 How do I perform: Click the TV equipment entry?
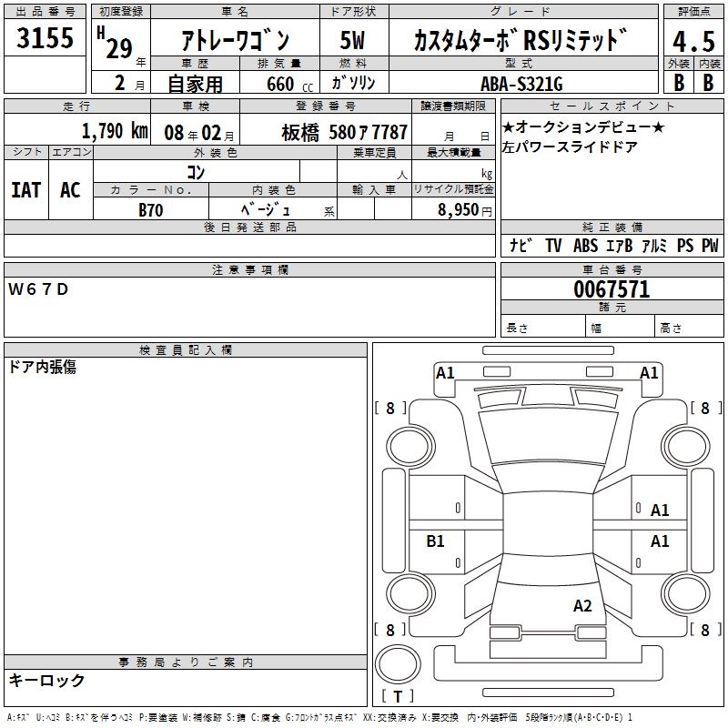553,245
